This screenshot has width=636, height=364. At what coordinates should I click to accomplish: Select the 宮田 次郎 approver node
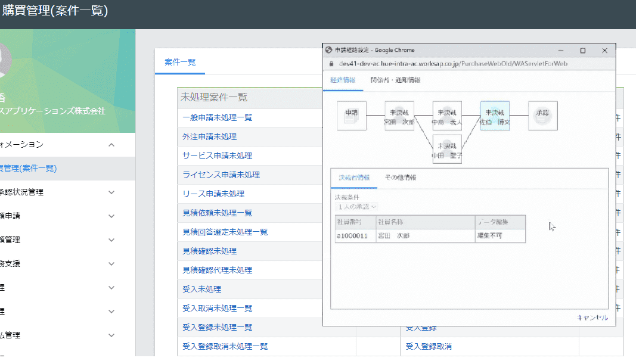tap(399, 116)
